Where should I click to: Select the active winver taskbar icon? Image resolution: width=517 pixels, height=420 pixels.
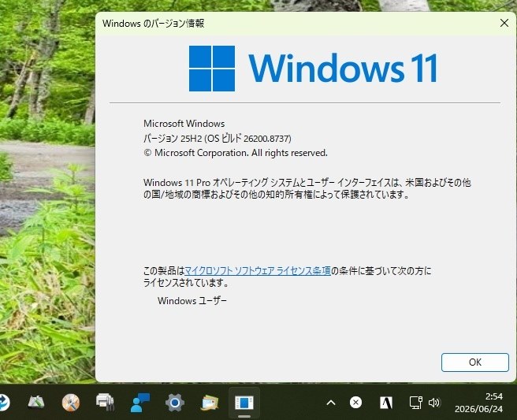pyautogui.click(x=244, y=403)
